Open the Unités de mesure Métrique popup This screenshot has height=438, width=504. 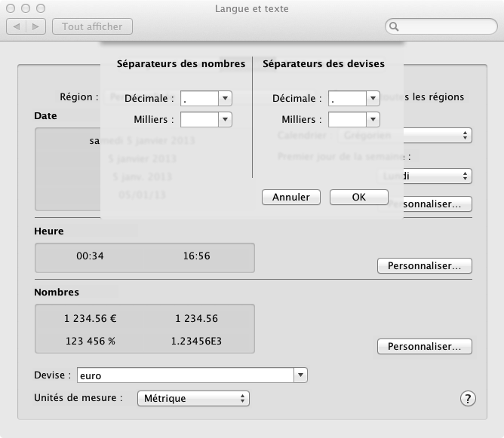click(193, 398)
